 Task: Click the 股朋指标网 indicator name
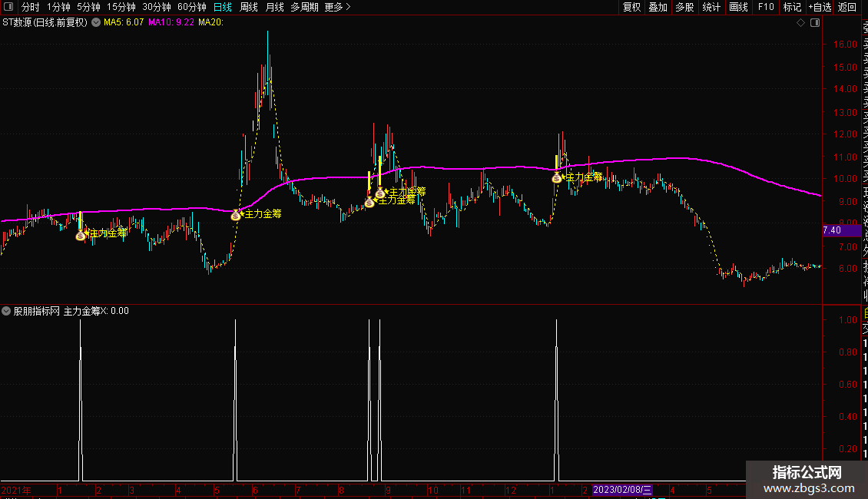coord(37,311)
